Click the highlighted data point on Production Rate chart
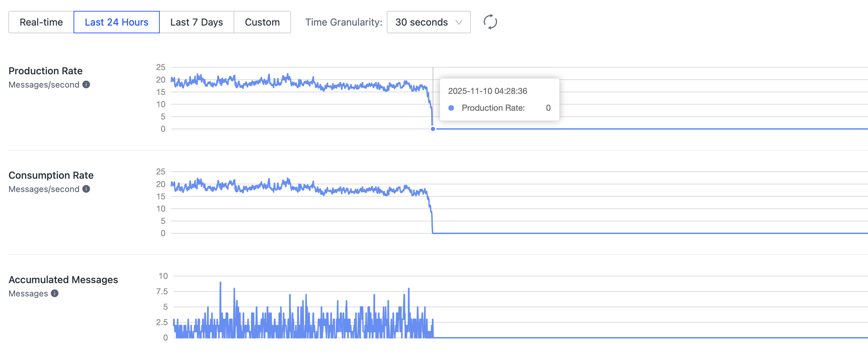 click(x=433, y=129)
